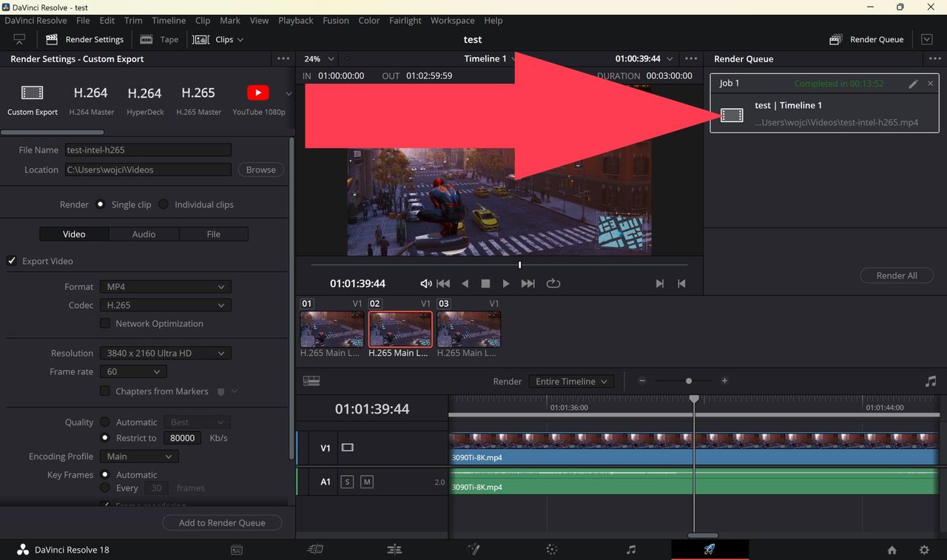Open the viewer timecode 01:00:39:44 dropdown

pos(644,58)
